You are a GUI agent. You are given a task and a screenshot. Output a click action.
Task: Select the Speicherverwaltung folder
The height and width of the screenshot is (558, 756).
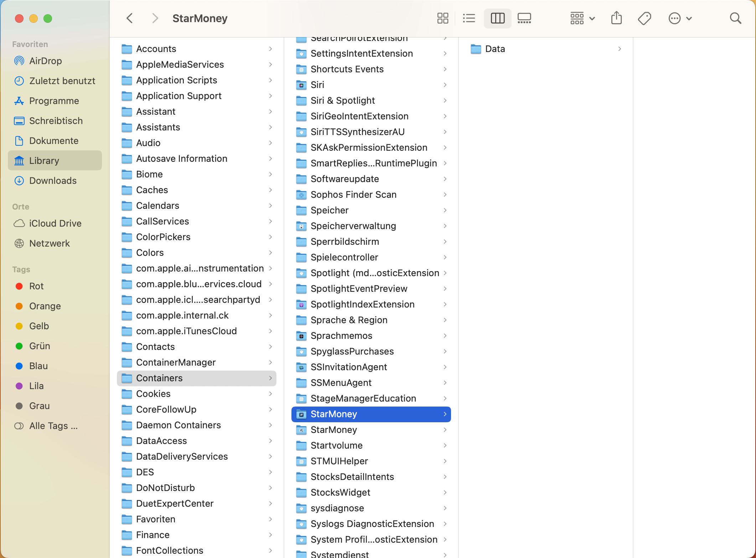point(371,226)
